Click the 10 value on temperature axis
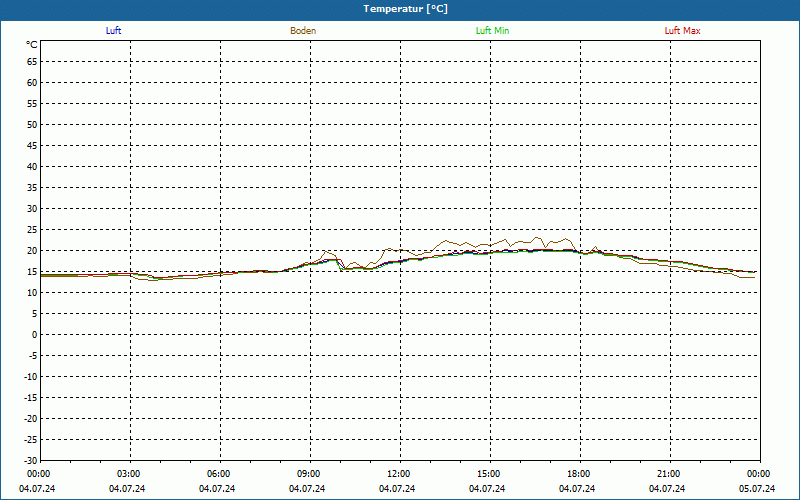This screenshot has height=500, width=800. 32,293
